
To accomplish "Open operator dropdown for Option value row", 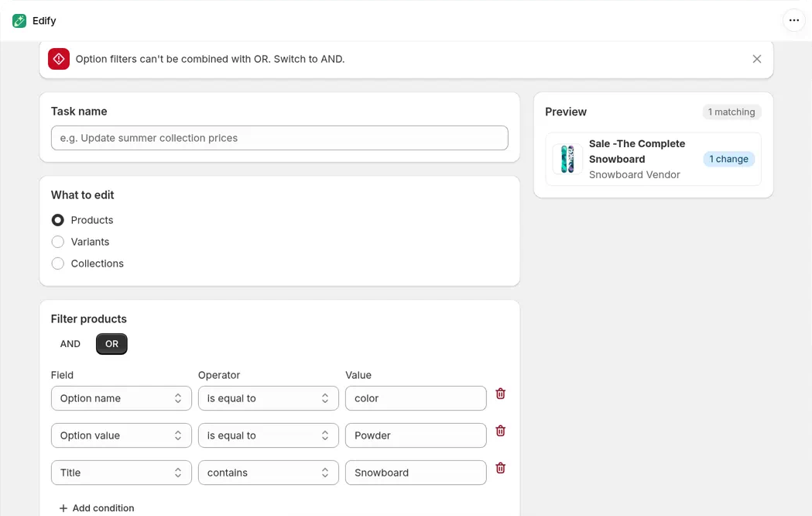I will click(x=269, y=435).
